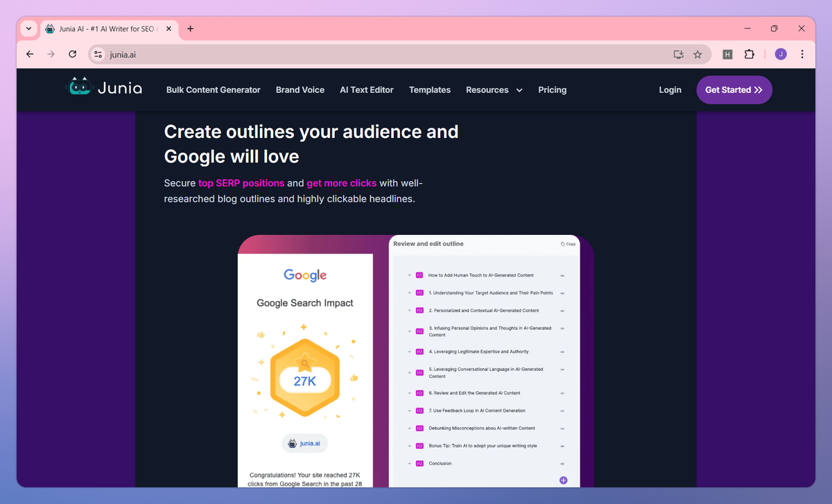Viewport: 832px width, 504px height.
Task: Click the browser forward arrow
Action: tap(51, 54)
